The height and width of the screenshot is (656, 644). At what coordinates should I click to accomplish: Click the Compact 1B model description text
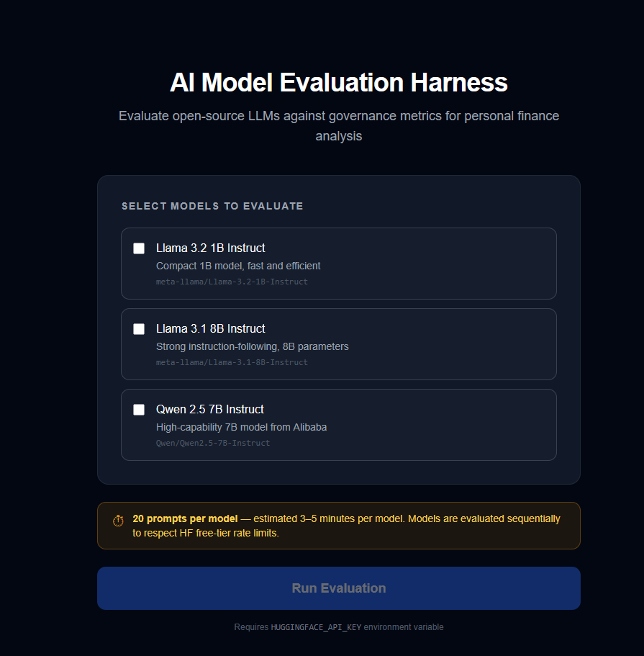[x=238, y=266]
